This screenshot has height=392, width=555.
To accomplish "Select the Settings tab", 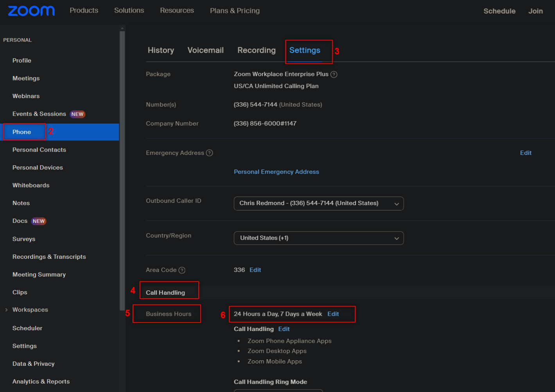I will click(305, 50).
